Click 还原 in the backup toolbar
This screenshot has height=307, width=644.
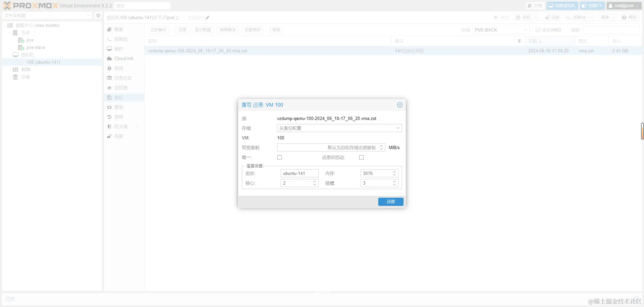tap(182, 30)
